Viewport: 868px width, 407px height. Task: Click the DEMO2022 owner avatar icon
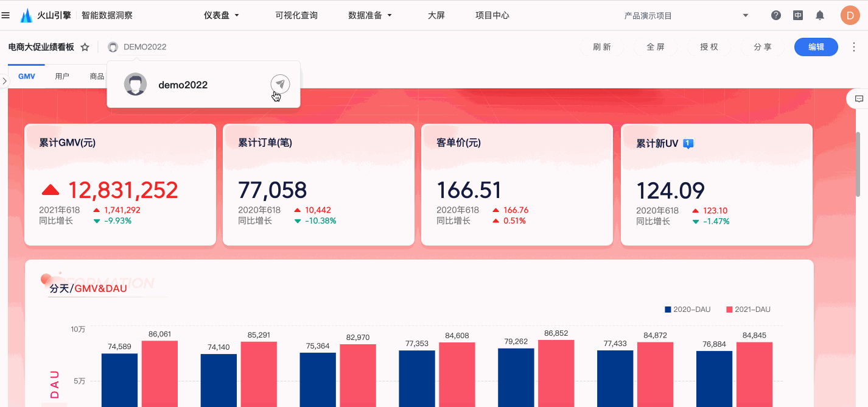[113, 47]
